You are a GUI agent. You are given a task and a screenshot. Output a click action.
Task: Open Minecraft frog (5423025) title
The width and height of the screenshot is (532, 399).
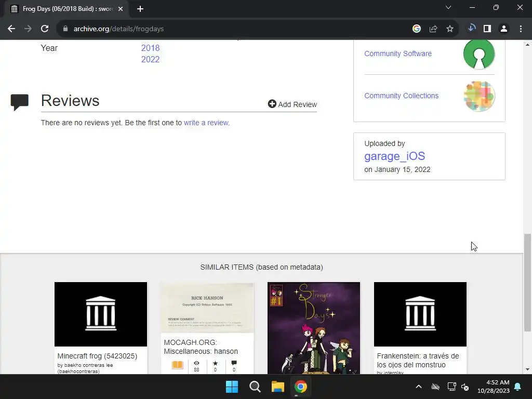coord(97,356)
